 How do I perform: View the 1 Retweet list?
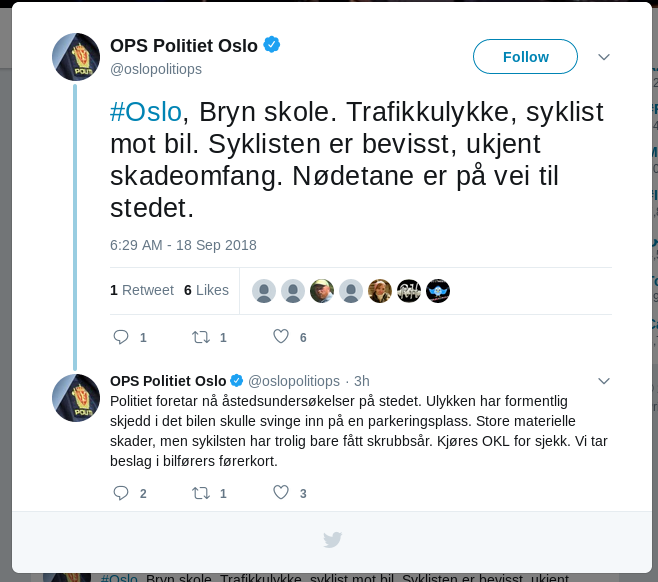click(142, 290)
